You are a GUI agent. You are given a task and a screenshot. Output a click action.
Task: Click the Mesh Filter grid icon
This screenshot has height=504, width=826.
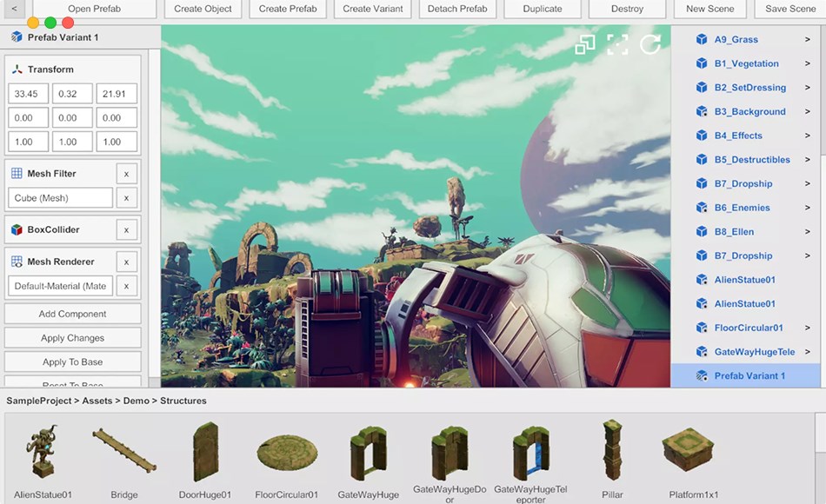[x=17, y=174]
